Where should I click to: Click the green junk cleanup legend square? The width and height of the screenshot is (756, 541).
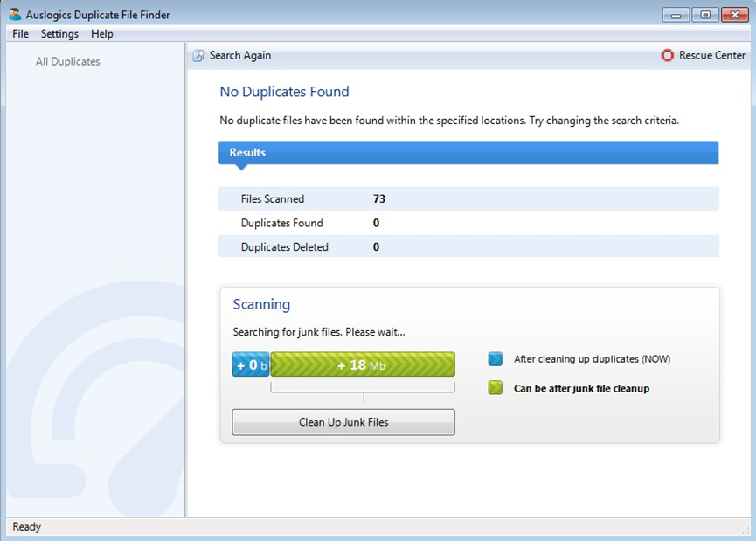point(496,388)
